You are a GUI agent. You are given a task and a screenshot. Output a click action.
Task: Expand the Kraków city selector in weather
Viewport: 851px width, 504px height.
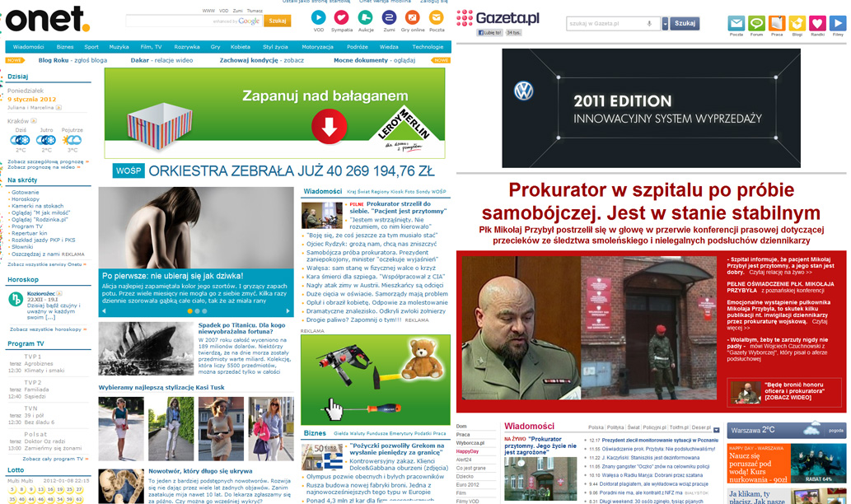pos(35,121)
